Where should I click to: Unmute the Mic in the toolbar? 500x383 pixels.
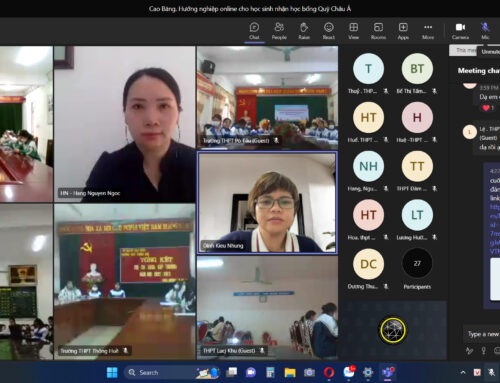pyautogui.click(x=485, y=31)
